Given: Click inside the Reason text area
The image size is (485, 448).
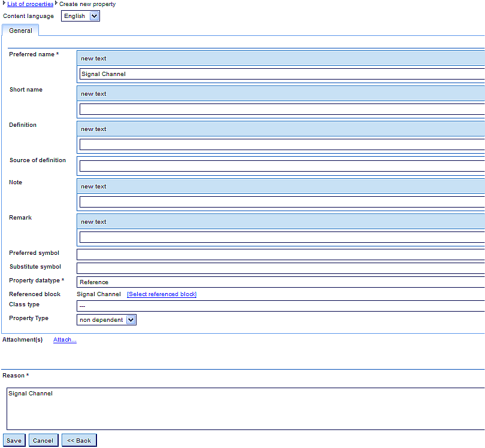Looking at the screenshot, I should coord(245,409).
